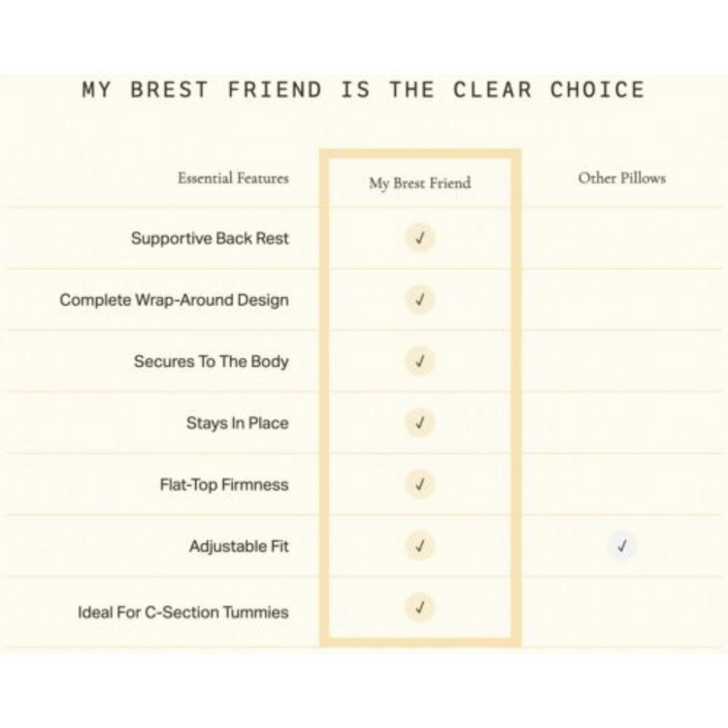Click the Flat-Top Firmness checkmark icon
The image size is (728, 728).
tap(419, 484)
